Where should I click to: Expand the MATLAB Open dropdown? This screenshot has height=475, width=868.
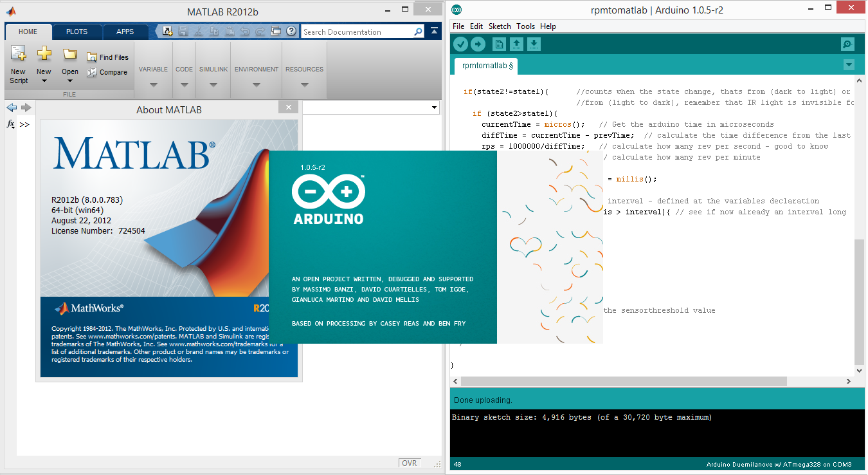click(70, 81)
